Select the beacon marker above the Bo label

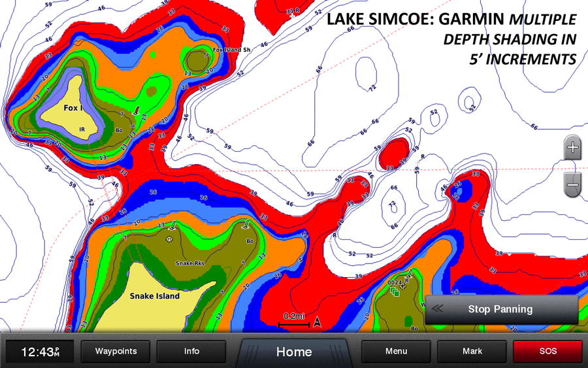(x=246, y=224)
